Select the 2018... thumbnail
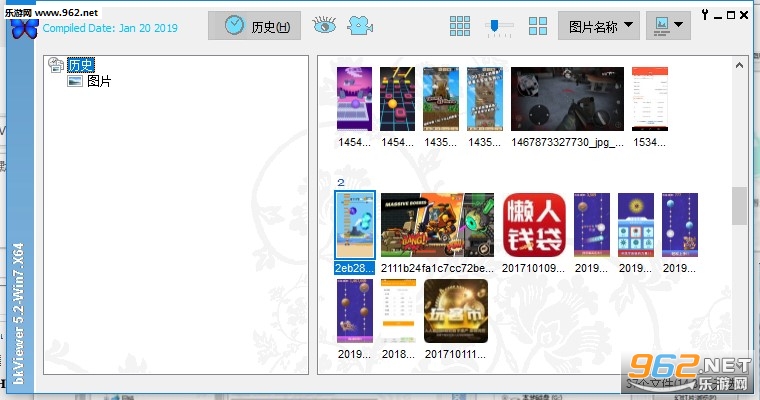Screen dimensions: 760x400 [398, 311]
